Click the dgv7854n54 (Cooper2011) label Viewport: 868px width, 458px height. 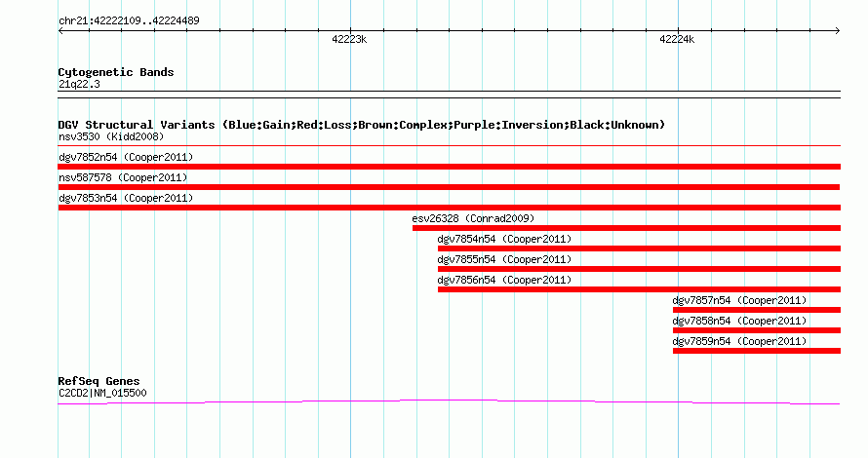(x=504, y=239)
